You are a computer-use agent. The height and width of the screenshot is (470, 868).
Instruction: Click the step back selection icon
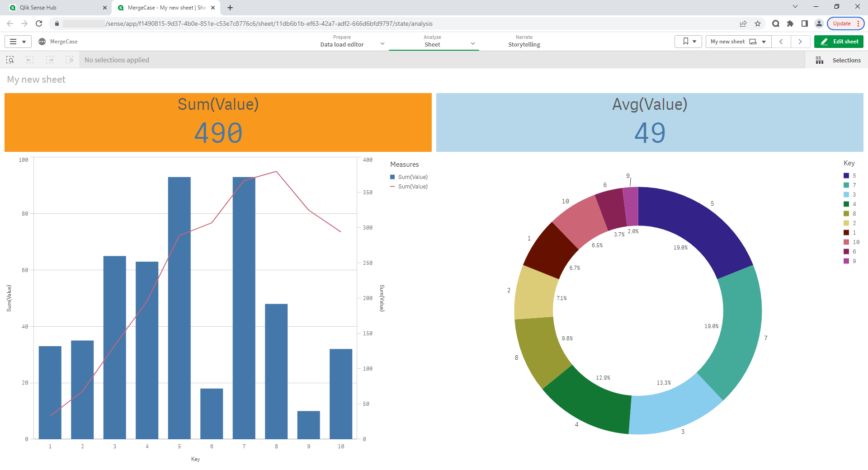coord(30,60)
